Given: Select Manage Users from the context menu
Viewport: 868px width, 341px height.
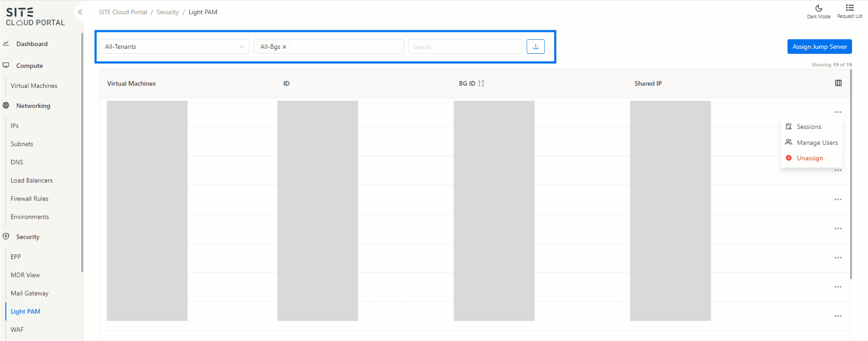Looking at the screenshot, I should pyautogui.click(x=817, y=143).
